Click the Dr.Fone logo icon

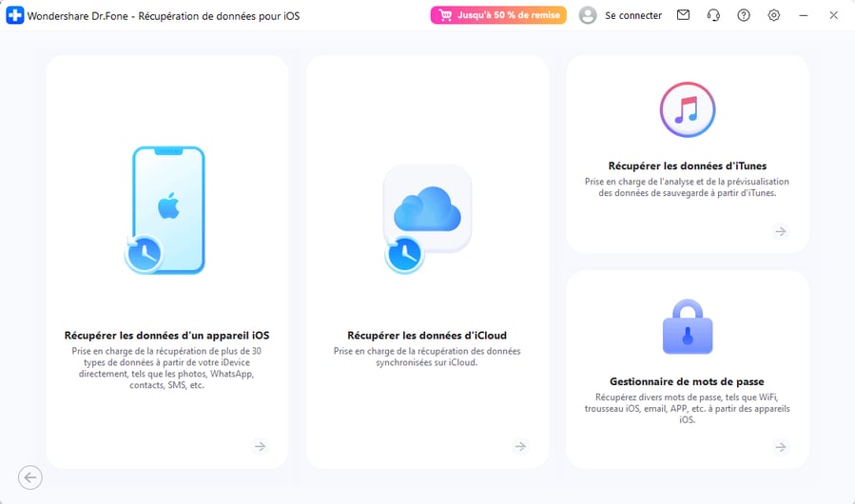[x=14, y=15]
